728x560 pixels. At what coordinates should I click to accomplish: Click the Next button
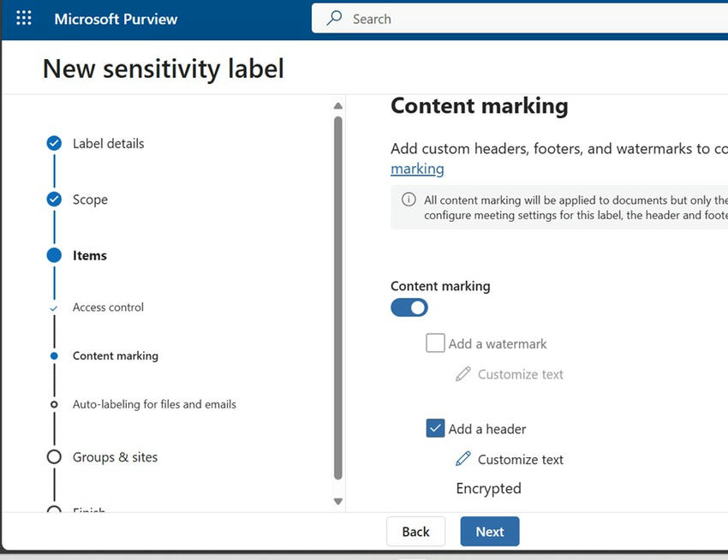[489, 532]
